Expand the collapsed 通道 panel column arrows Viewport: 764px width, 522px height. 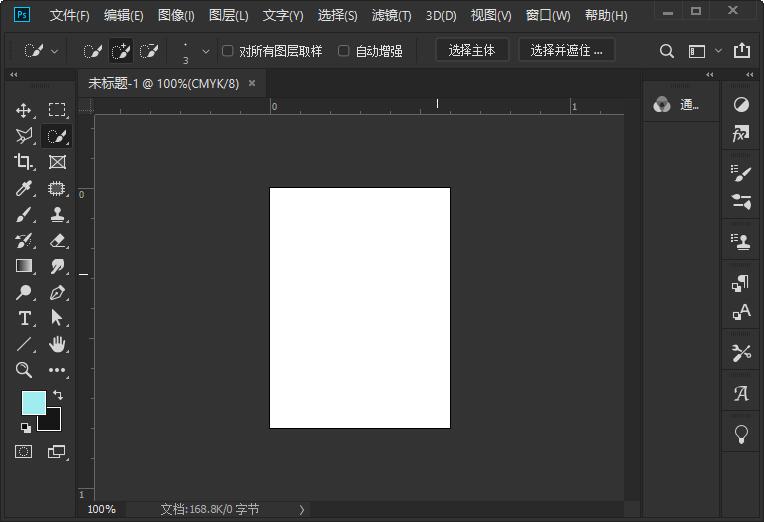709,75
